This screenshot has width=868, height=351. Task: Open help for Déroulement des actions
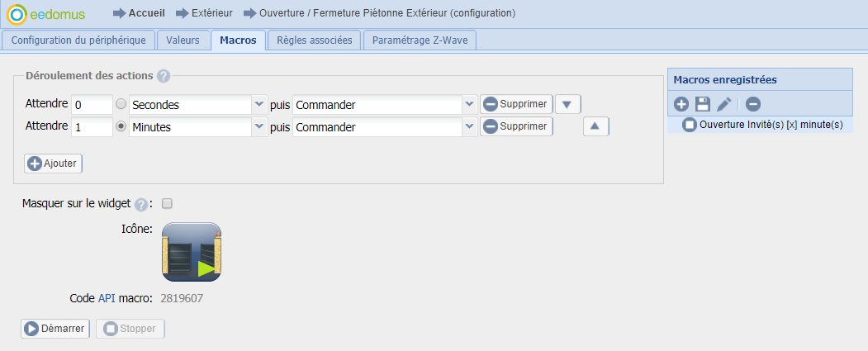pos(163,77)
